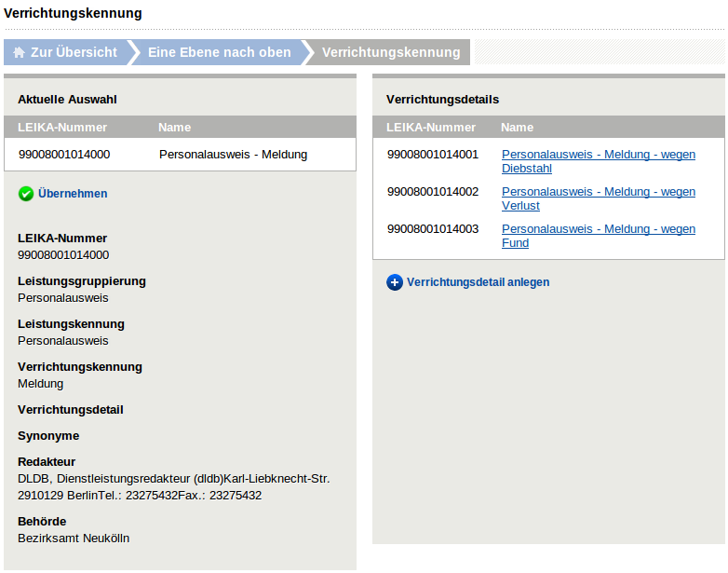Click the Meldung value under Verrichtungskennung
The image size is (728, 573).
coord(40,383)
